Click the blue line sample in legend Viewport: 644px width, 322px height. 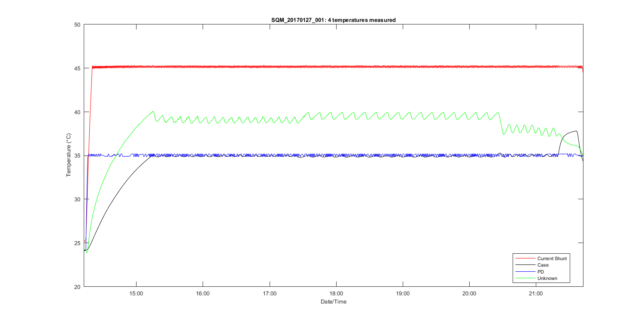pos(525,272)
